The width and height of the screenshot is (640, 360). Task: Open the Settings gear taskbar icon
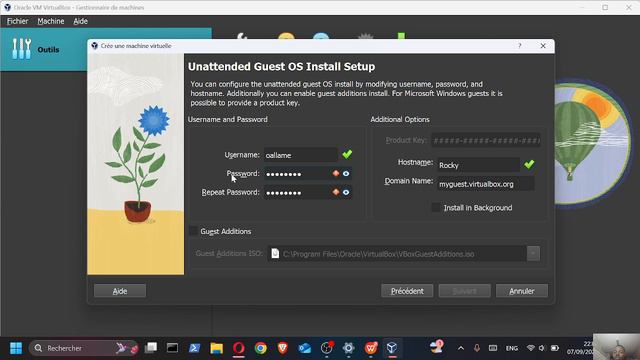coord(349,348)
